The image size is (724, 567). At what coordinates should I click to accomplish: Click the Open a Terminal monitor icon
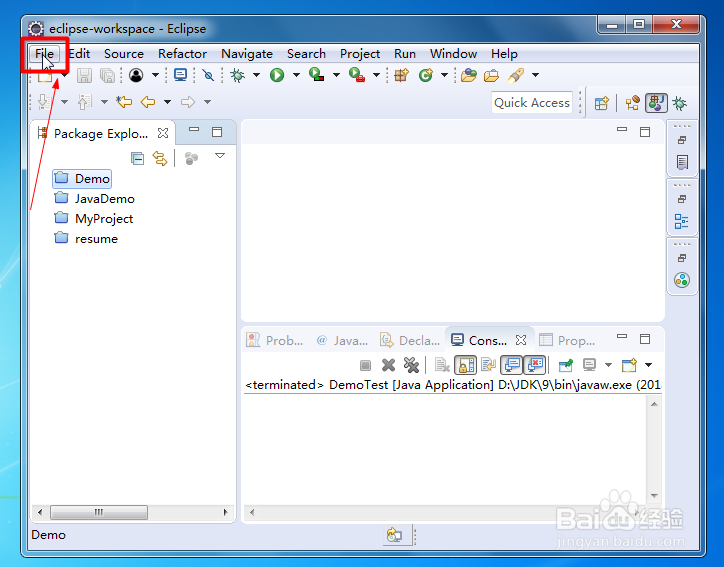point(181,75)
